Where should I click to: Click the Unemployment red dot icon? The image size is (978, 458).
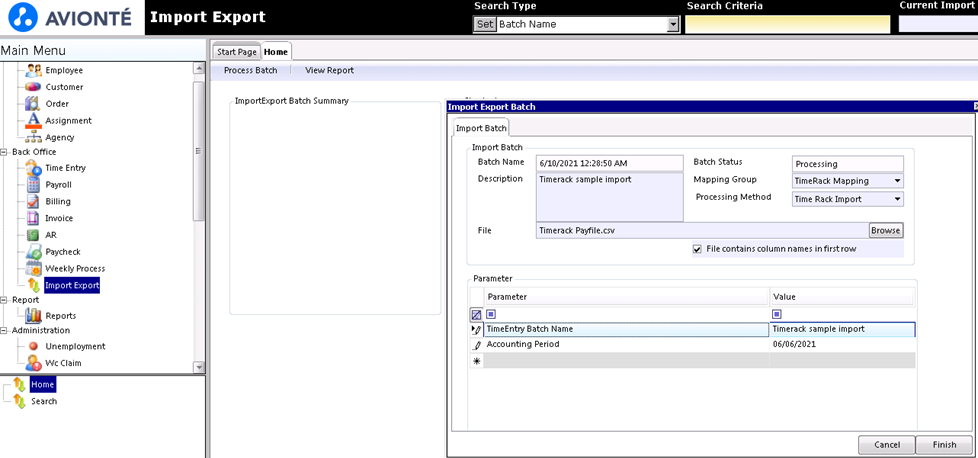click(x=34, y=346)
